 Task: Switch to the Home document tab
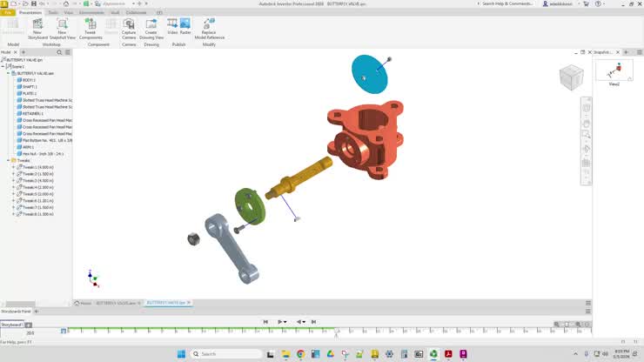tap(83, 303)
